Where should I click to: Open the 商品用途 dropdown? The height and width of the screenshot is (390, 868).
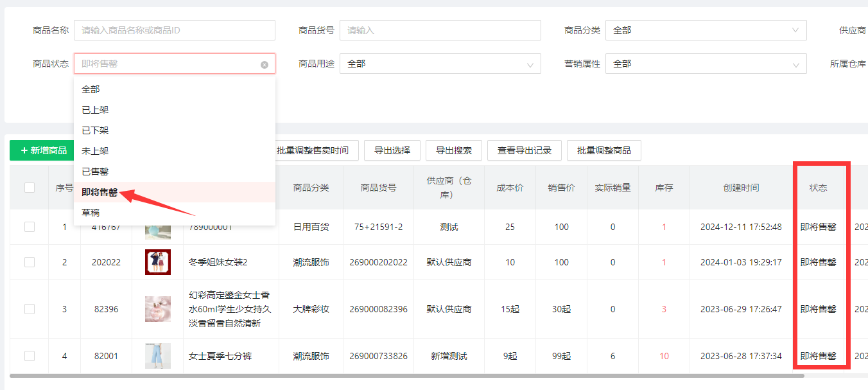(440, 64)
